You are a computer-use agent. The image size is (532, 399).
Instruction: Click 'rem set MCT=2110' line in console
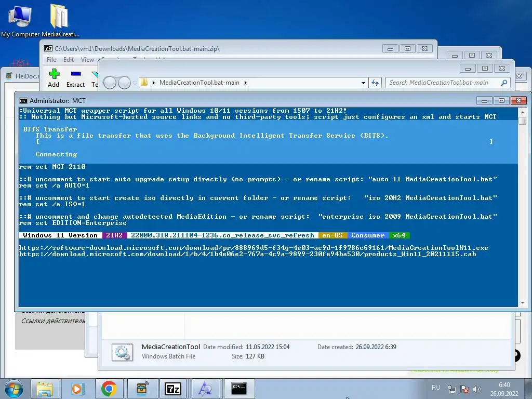coord(52,167)
